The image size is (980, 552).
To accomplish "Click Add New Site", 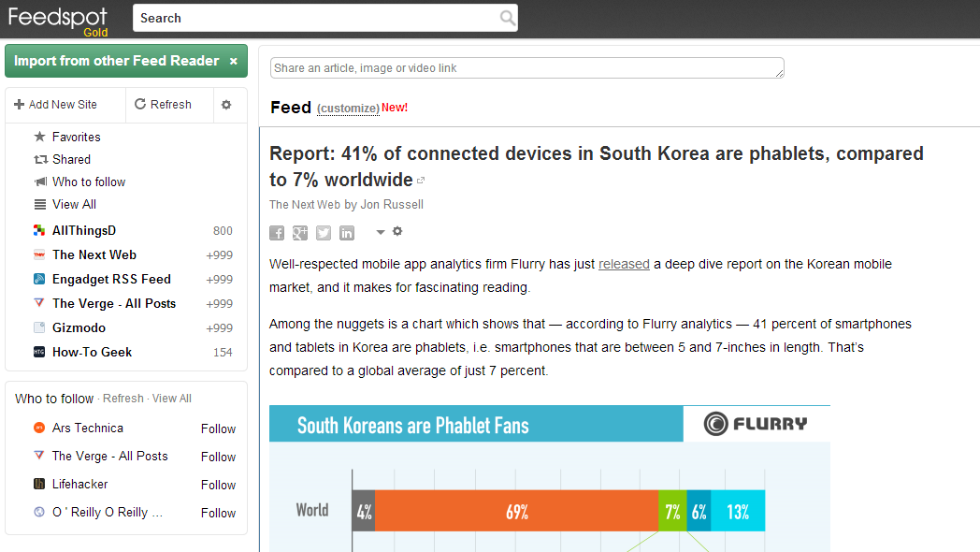I will coord(58,104).
